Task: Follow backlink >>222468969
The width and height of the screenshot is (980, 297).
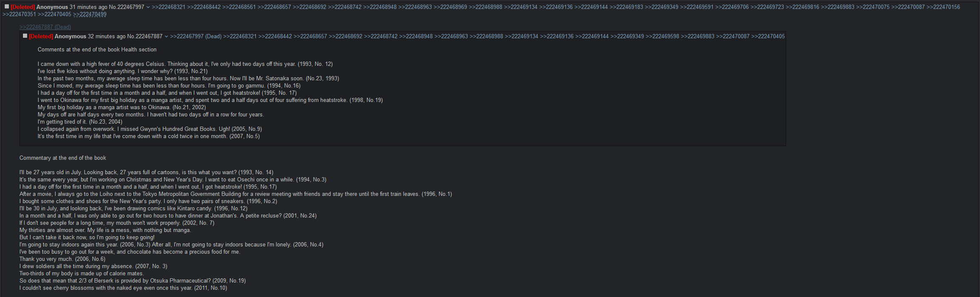Action: [450, 7]
